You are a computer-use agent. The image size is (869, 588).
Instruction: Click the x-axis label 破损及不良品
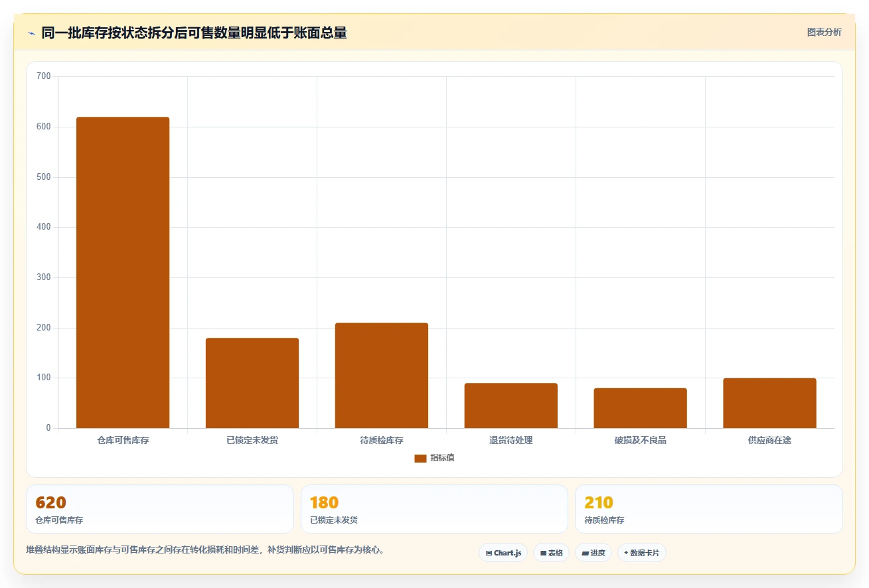641,441
